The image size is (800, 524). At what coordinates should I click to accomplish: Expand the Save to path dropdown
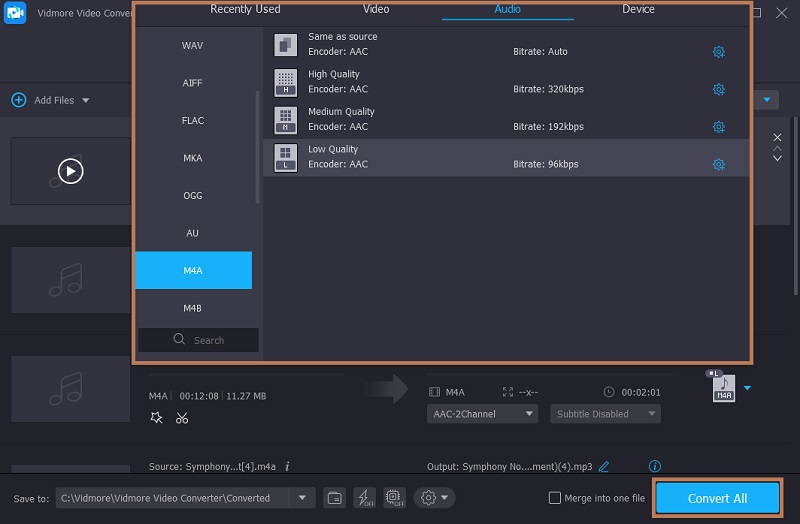pyautogui.click(x=302, y=498)
